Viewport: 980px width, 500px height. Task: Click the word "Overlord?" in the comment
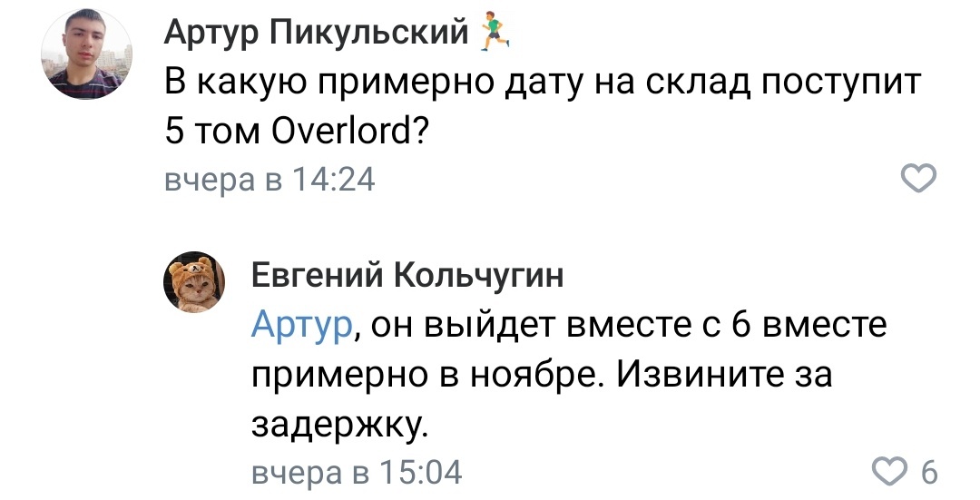[x=351, y=132]
